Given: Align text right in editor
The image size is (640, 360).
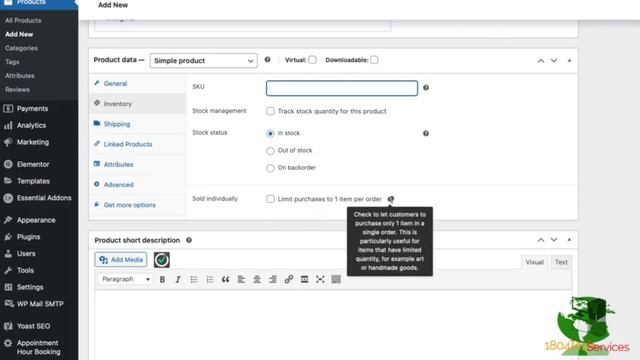Looking at the screenshot, I should pos(273,280).
